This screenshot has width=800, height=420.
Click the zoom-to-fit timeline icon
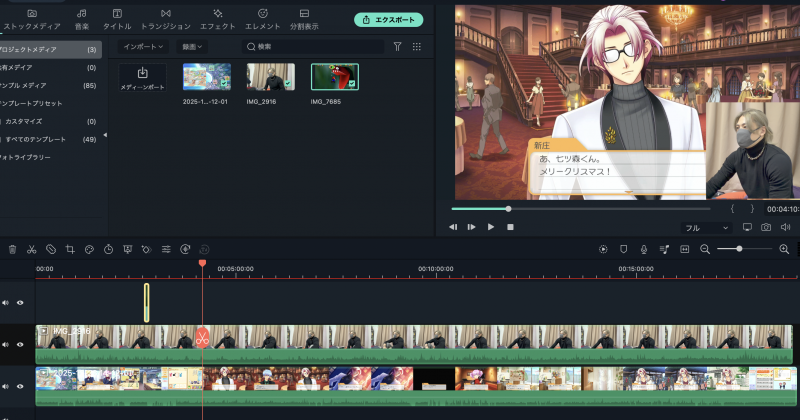[684, 249]
